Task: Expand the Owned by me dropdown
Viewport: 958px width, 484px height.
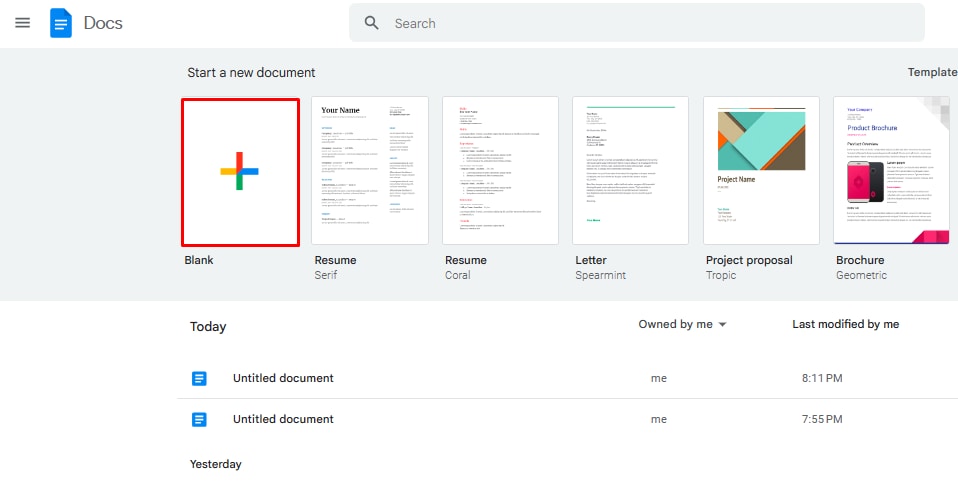Action: (x=682, y=324)
